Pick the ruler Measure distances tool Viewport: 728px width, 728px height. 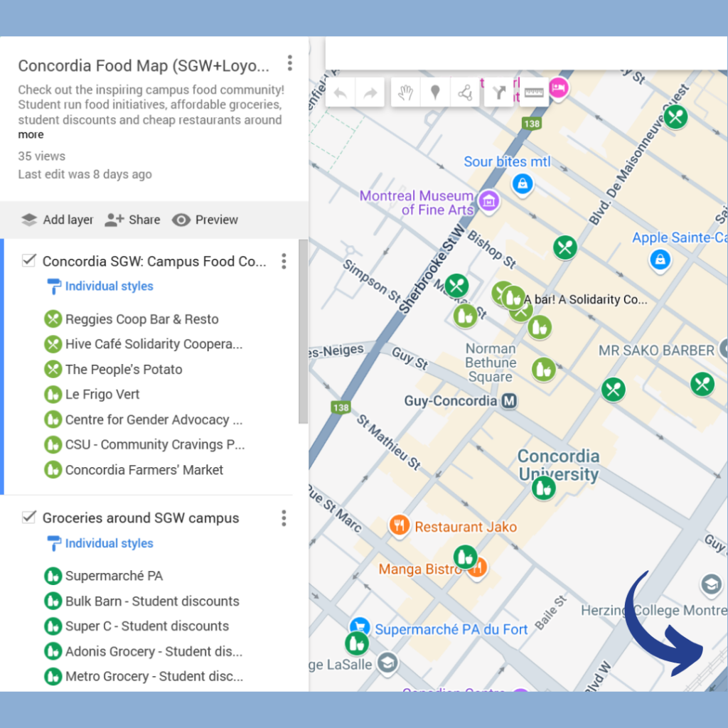pyautogui.click(x=534, y=93)
